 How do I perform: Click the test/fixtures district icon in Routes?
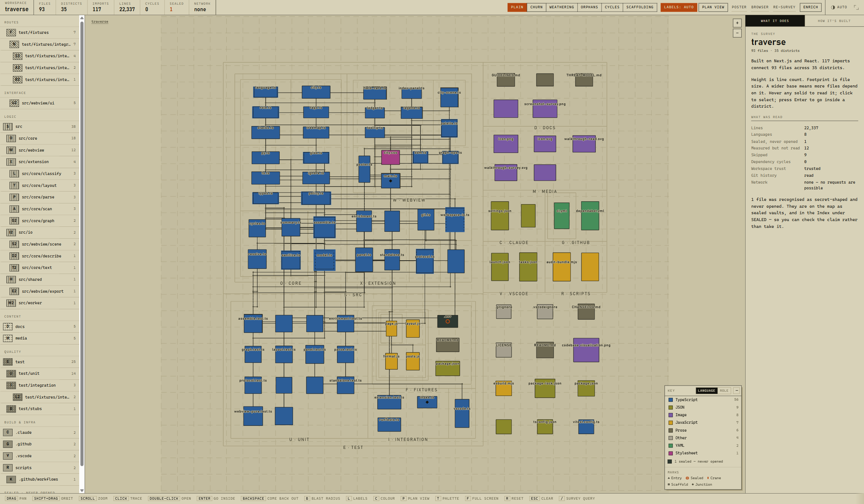[x=11, y=32]
